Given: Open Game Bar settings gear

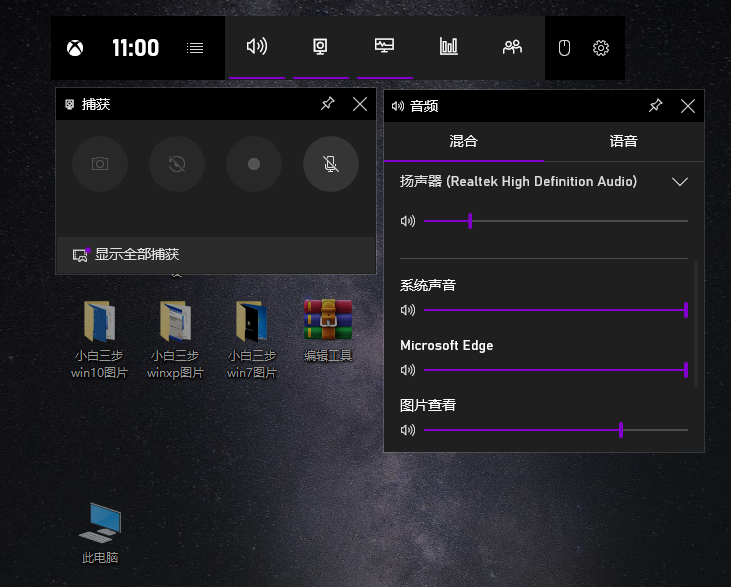Looking at the screenshot, I should pos(600,48).
